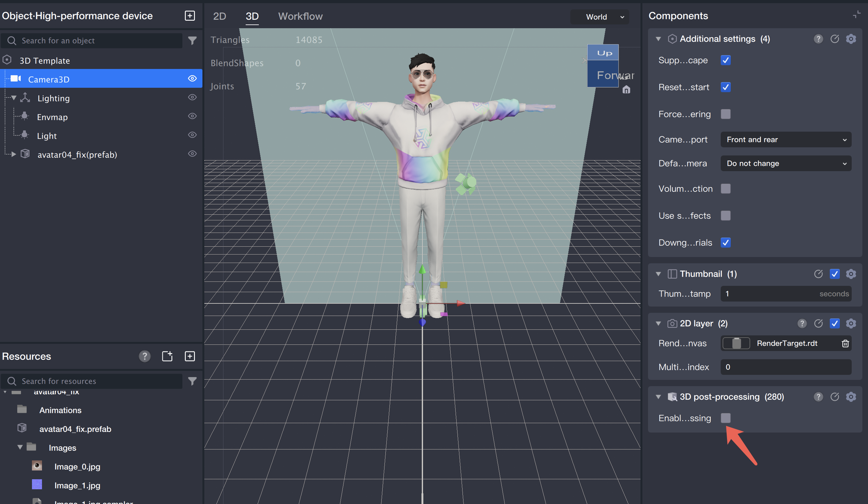Image resolution: width=868 pixels, height=504 pixels.
Task: Open the Front and rear dropdown
Action: [x=785, y=139]
